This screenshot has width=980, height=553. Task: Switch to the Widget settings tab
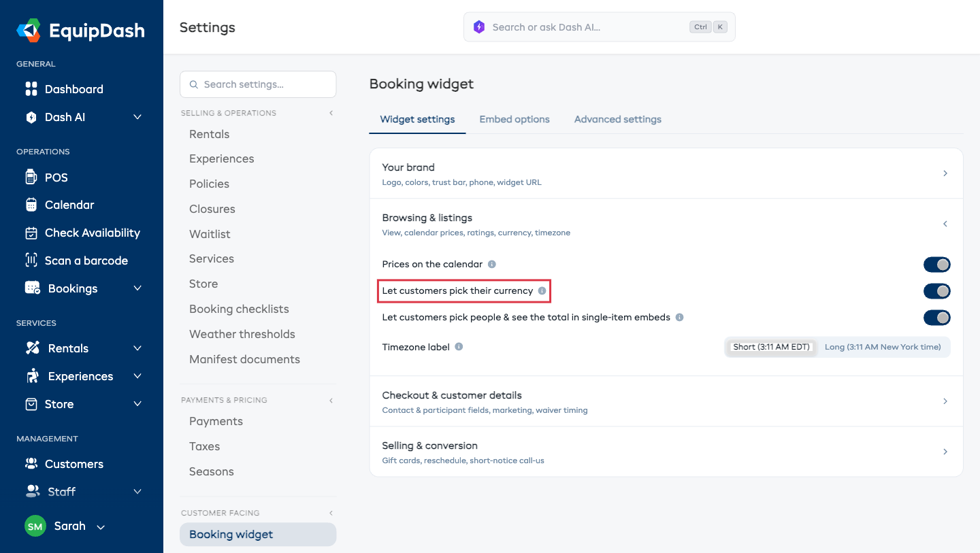click(x=418, y=119)
